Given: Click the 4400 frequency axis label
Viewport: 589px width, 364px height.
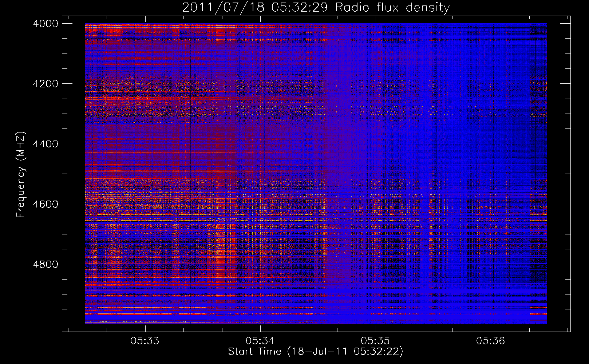Looking at the screenshot, I should (46, 144).
